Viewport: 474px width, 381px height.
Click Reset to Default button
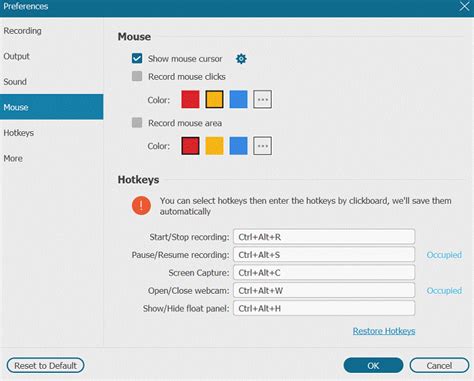click(45, 366)
